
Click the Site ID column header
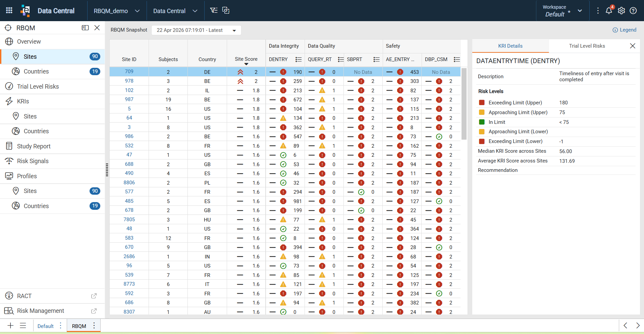point(129,59)
